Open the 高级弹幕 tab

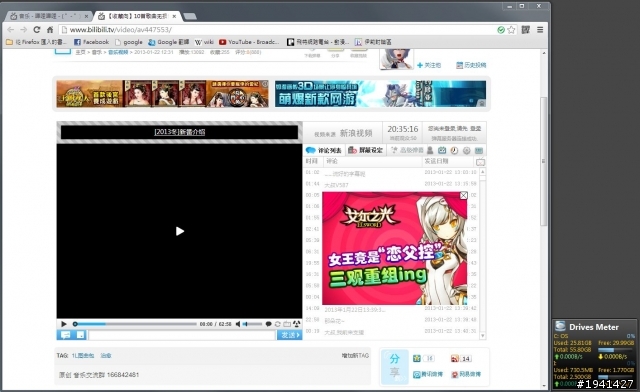[x=407, y=150]
